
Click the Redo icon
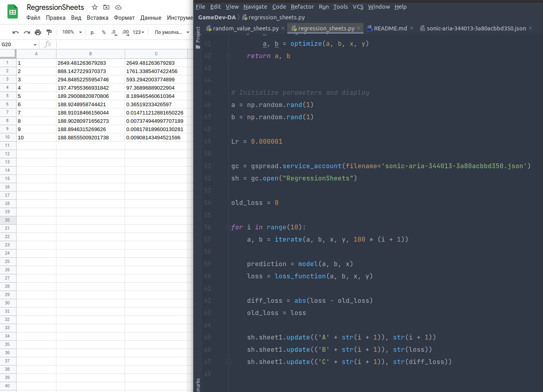(x=26, y=32)
